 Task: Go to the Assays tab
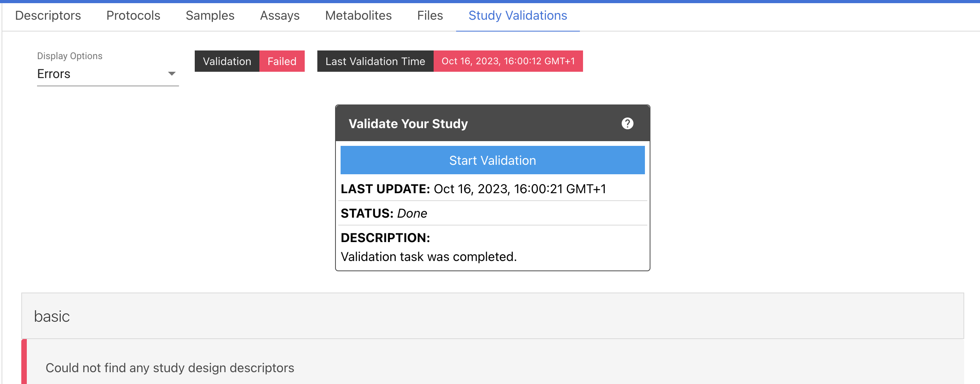(280, 16)
